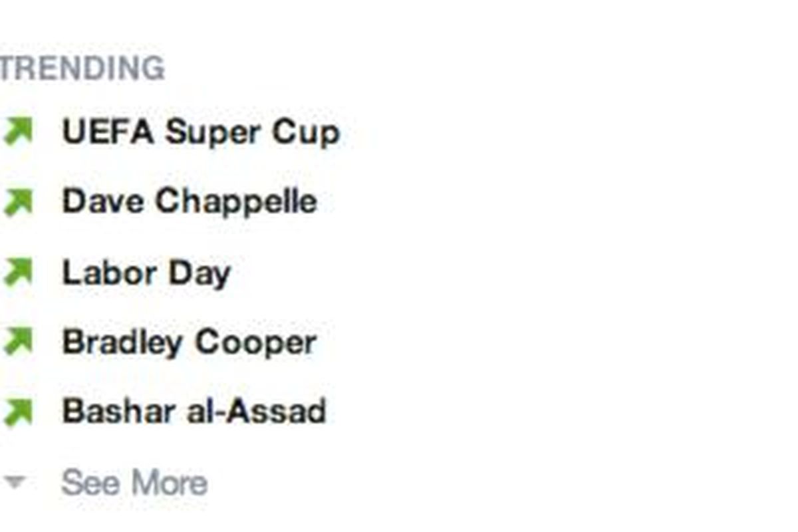The width and height of the screenshot is (798, 532).
Task: Click the green arrow beside UEFA Super Cup
Action: pyautogui.click(x=17, y=131)
